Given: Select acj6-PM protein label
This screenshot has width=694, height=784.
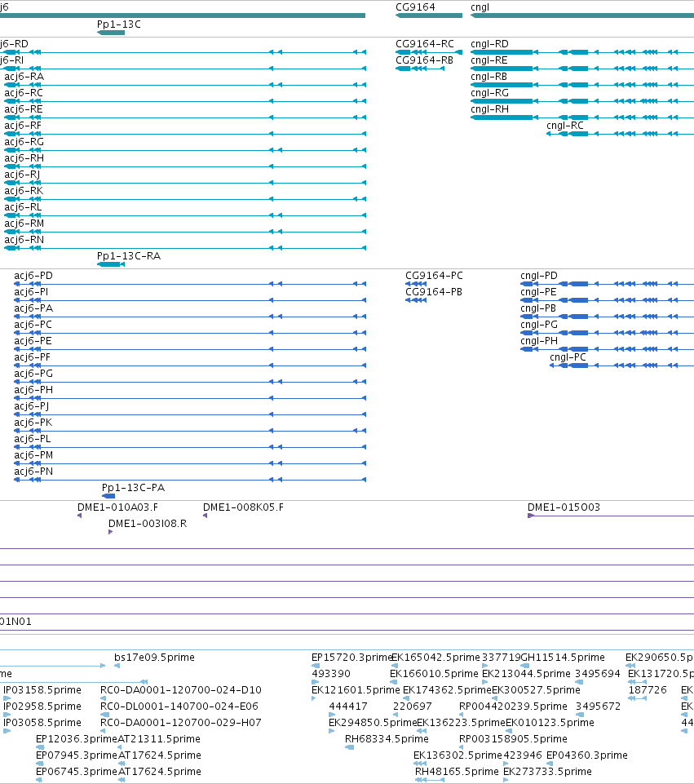Looking at the screenshot, I should 33,455.
